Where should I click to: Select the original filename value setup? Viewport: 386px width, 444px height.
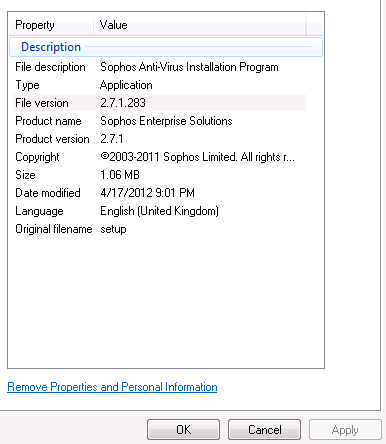[113, 229]
